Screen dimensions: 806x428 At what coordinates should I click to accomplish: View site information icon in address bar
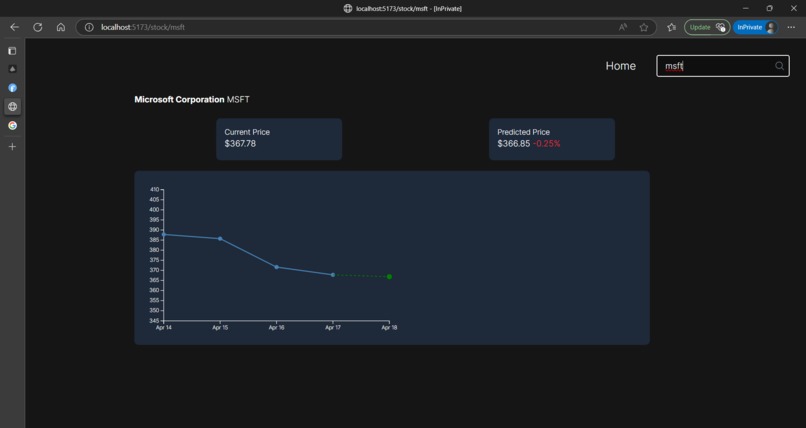click(x=89, y=27)
